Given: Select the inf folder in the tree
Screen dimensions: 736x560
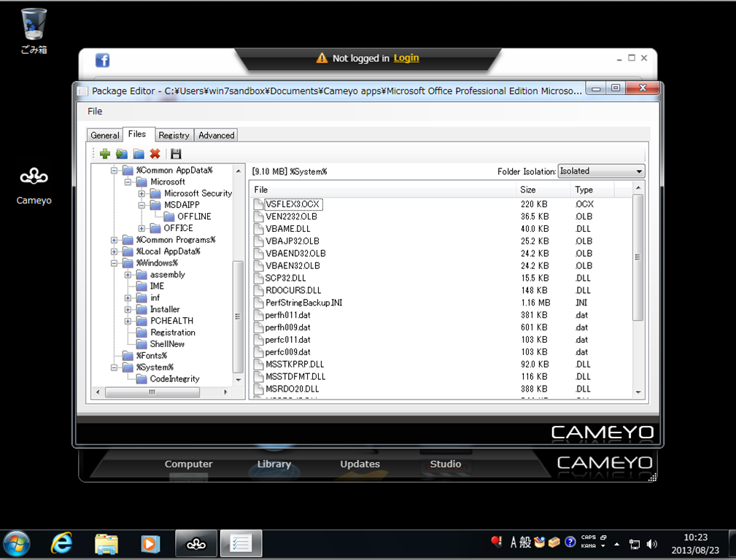Looking at the screenshot, I should click(155, 297).
